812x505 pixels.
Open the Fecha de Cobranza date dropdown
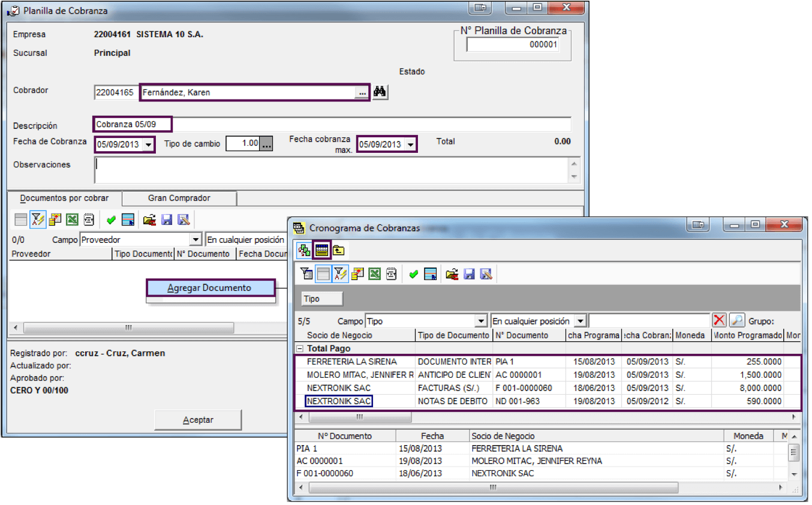click(x=149, y=145)
